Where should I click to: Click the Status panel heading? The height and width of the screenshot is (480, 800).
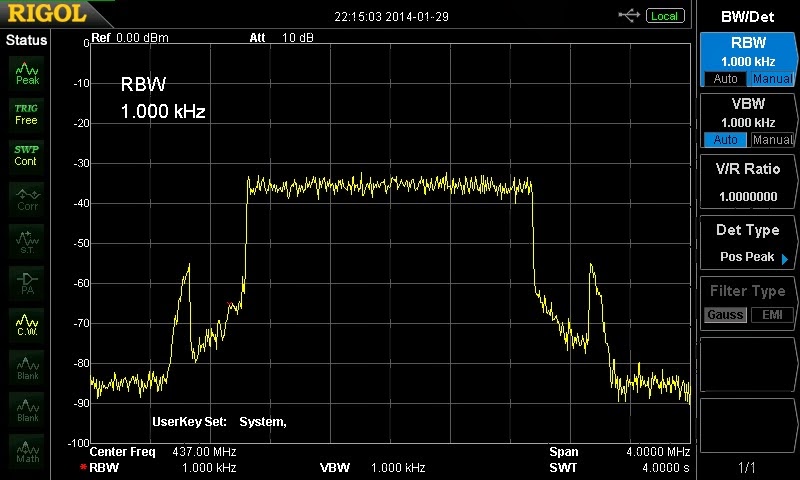pos(26,40)
